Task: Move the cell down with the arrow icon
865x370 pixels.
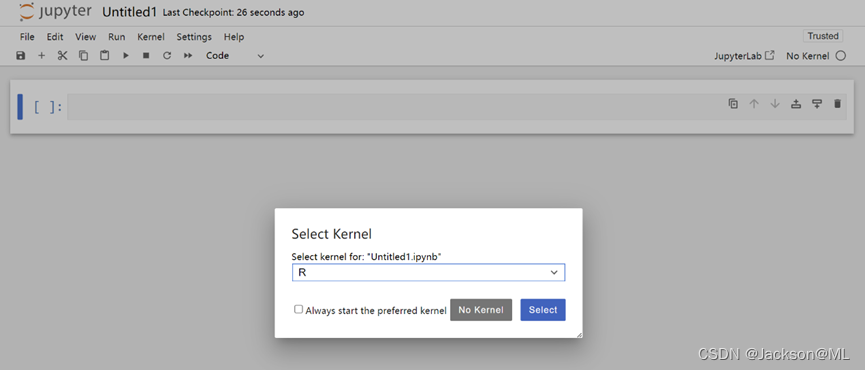Action: click(775, 103)
